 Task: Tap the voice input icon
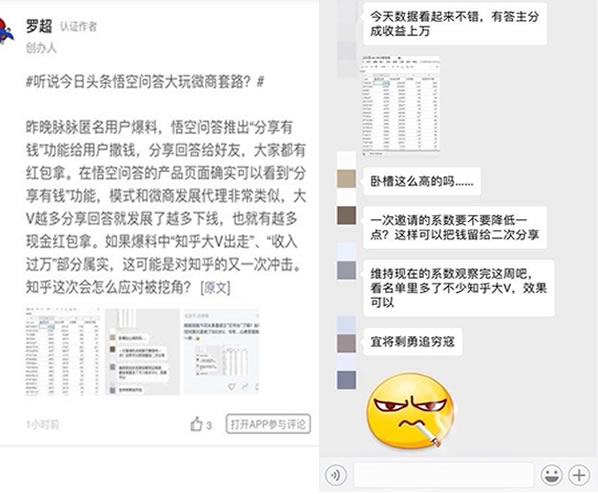pos(336,475)
